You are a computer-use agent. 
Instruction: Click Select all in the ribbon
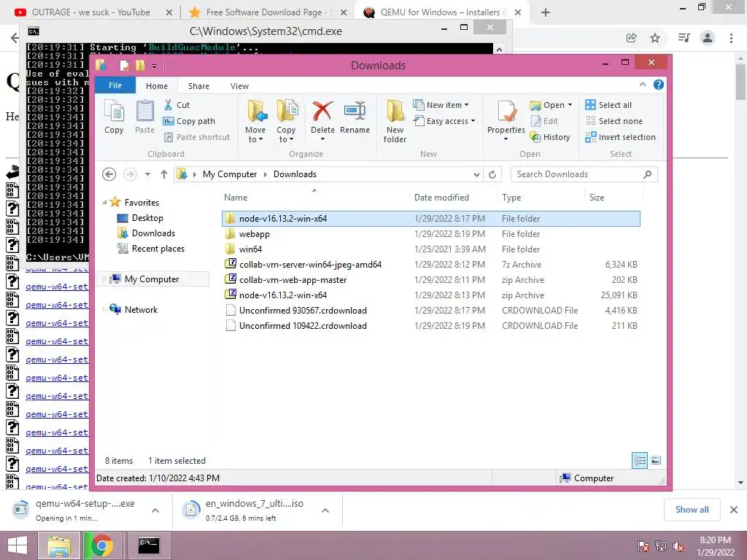[x=609, y=105]
